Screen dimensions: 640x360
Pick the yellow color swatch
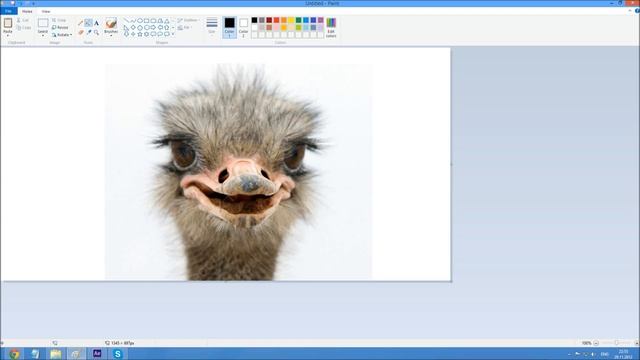tap(291, 20)
